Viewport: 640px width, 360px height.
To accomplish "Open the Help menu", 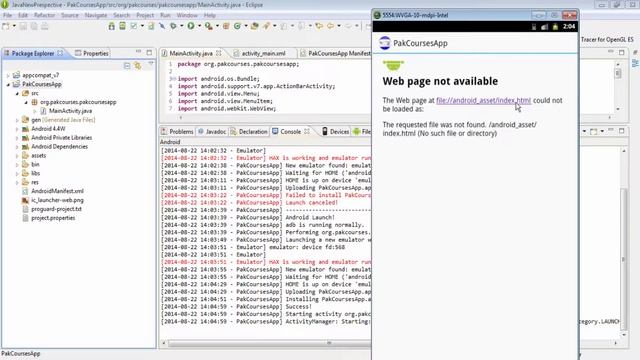I will tap(209, 15).
